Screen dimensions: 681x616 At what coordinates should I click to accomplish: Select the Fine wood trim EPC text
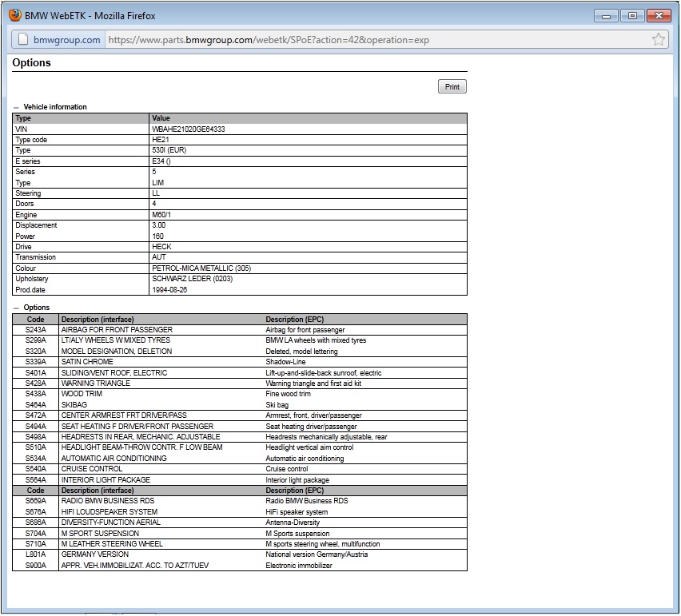click(x=289, y=394)
